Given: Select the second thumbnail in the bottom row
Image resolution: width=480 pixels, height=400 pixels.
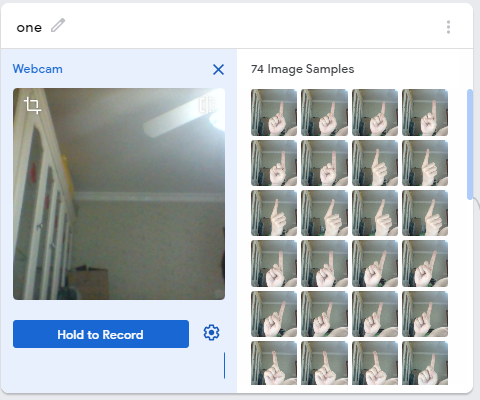Looking at the screenshot, I should coord(324,363).
